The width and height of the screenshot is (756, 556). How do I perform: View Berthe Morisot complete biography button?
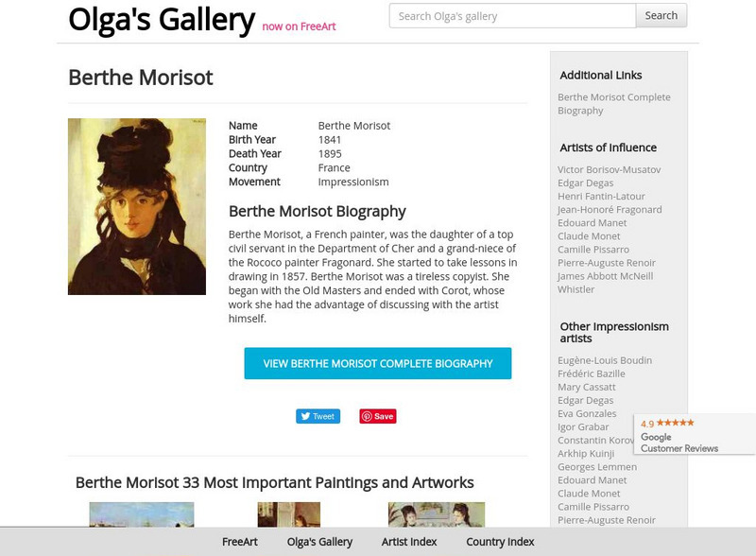click(x=378, y=363)
